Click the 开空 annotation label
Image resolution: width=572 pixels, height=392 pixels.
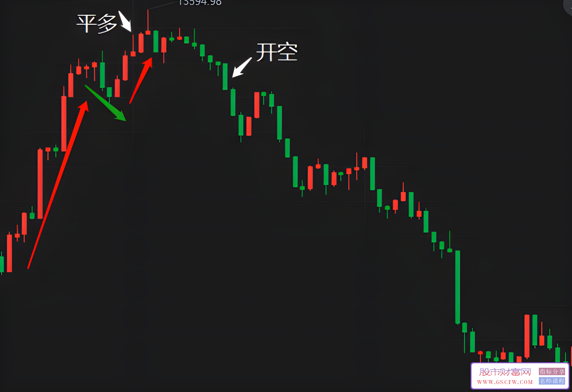[x=277, y=52]
